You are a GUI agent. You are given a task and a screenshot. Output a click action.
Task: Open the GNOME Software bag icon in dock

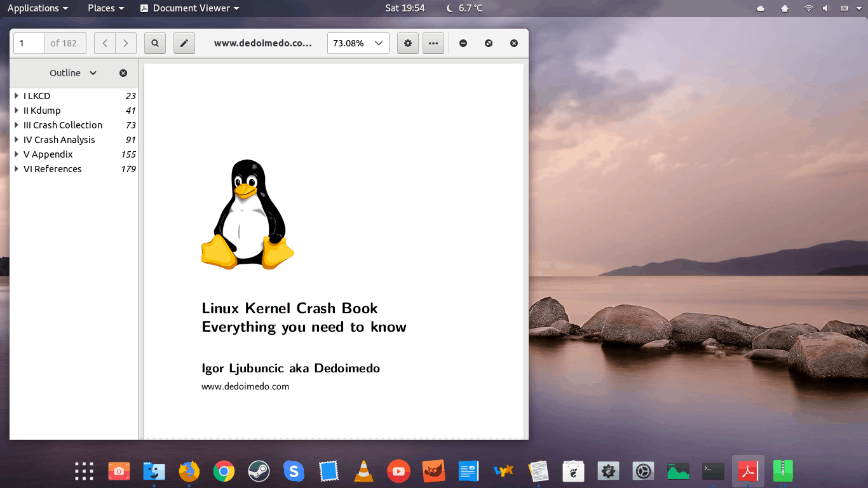point(573,471)
